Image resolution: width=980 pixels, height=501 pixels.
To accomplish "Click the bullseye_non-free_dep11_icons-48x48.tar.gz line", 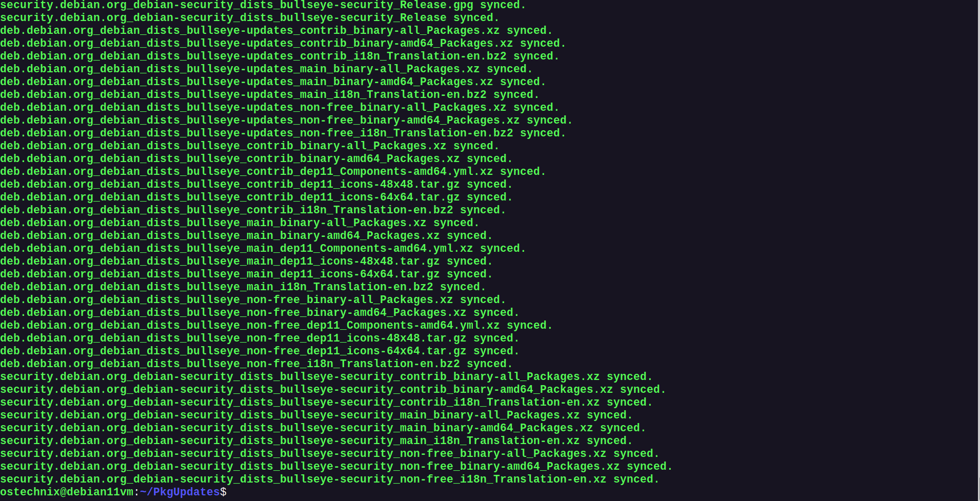I will pos(259,338).
